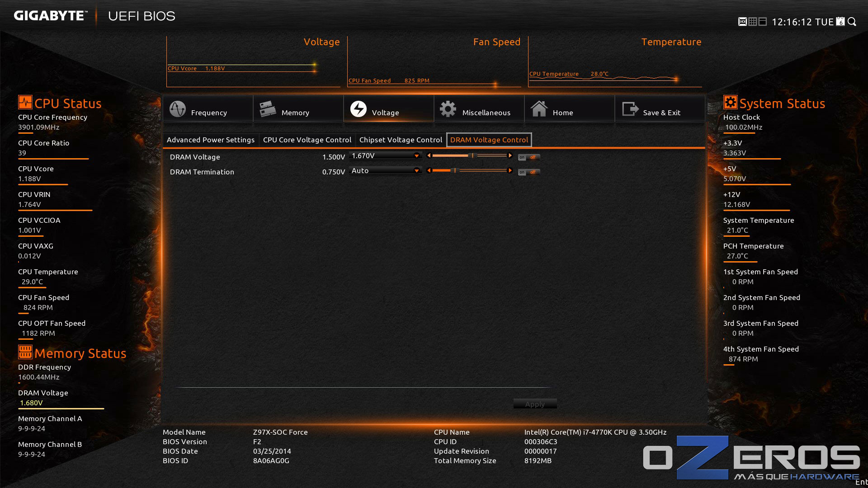Switch to Chipset Voltage Control tab
The height and width of the screenshot is (488, 868).
click(401, 140)
